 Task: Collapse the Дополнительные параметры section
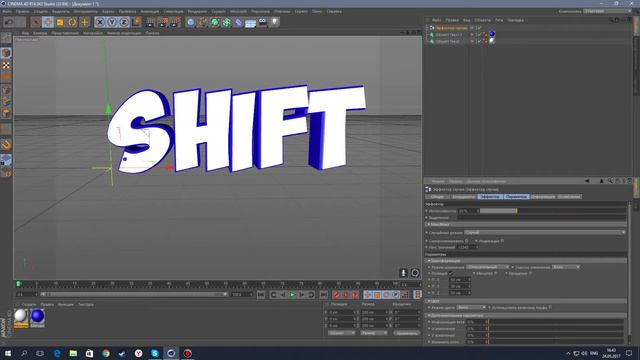(527, 316)
